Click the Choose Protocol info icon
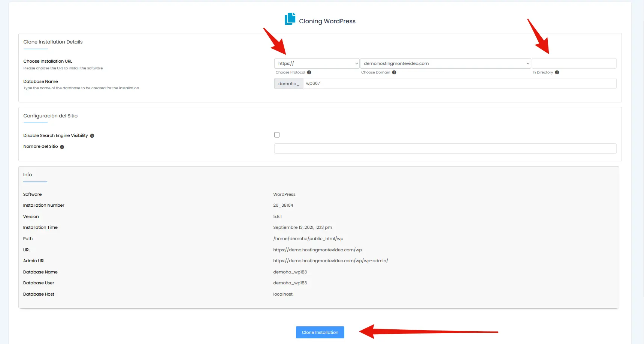This screenshot has height=344, width=644. (309, 72)
